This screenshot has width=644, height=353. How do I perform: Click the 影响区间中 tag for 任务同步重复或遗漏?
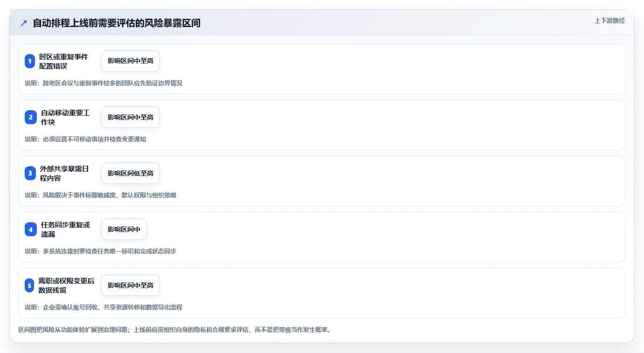click(124, 229)
